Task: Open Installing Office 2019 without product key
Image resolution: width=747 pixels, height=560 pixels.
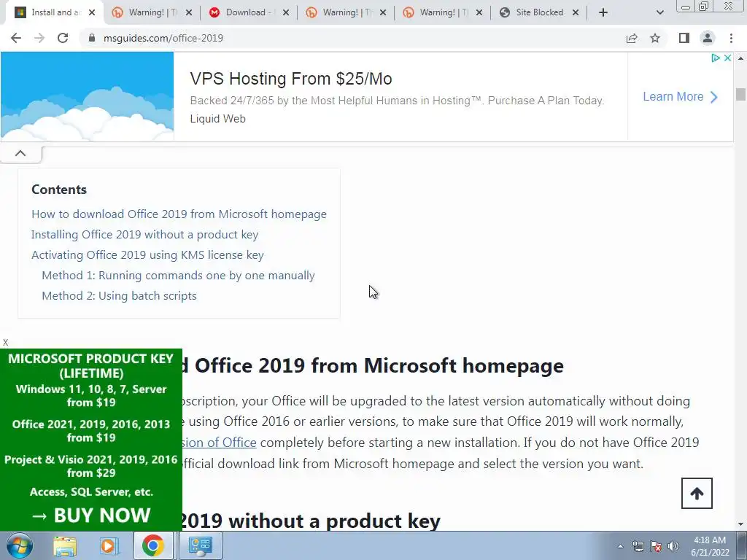Action: click(x=145, y=234)
